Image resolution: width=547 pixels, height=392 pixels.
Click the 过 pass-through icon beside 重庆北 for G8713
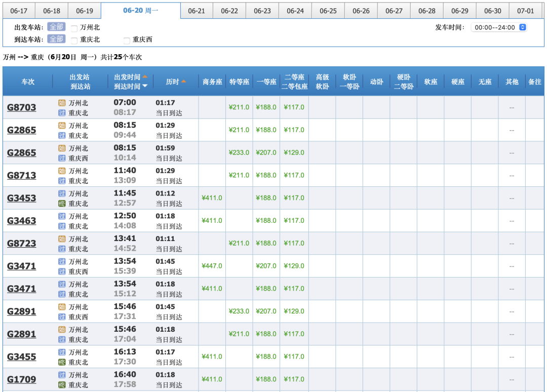click(x=62, y=181)
